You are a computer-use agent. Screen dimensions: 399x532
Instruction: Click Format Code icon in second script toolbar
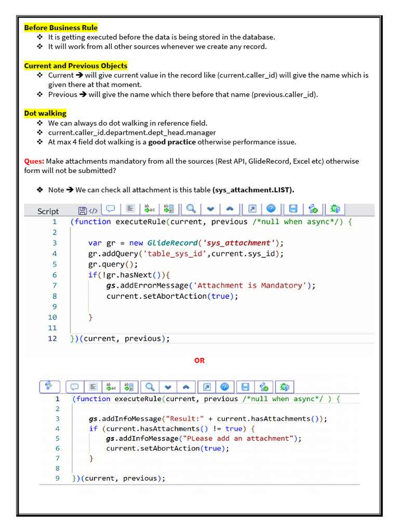point(94,387)
